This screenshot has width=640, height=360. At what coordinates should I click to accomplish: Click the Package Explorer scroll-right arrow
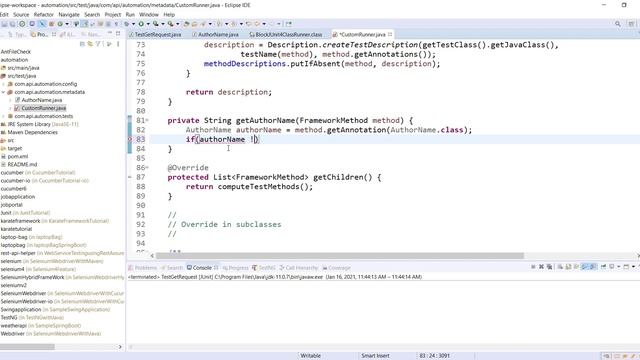[120, 347]
